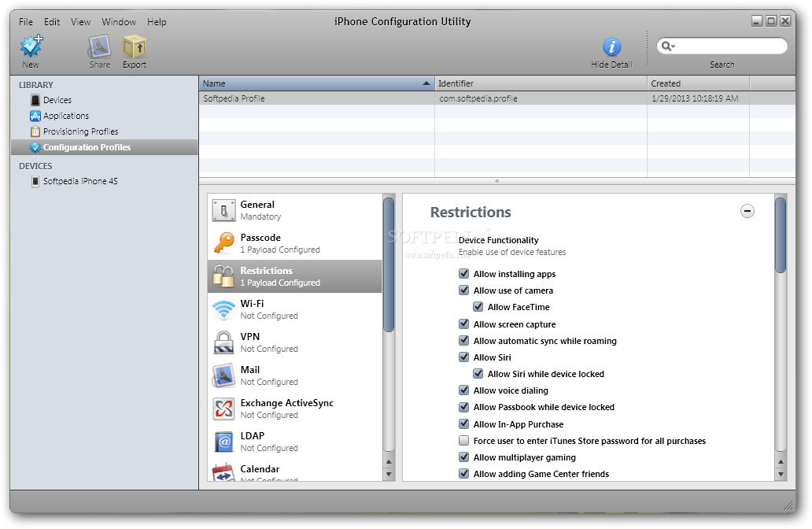Open the Help menu
Image resolution: width=812 pixels, height=529 pixels.
[157, 22]
